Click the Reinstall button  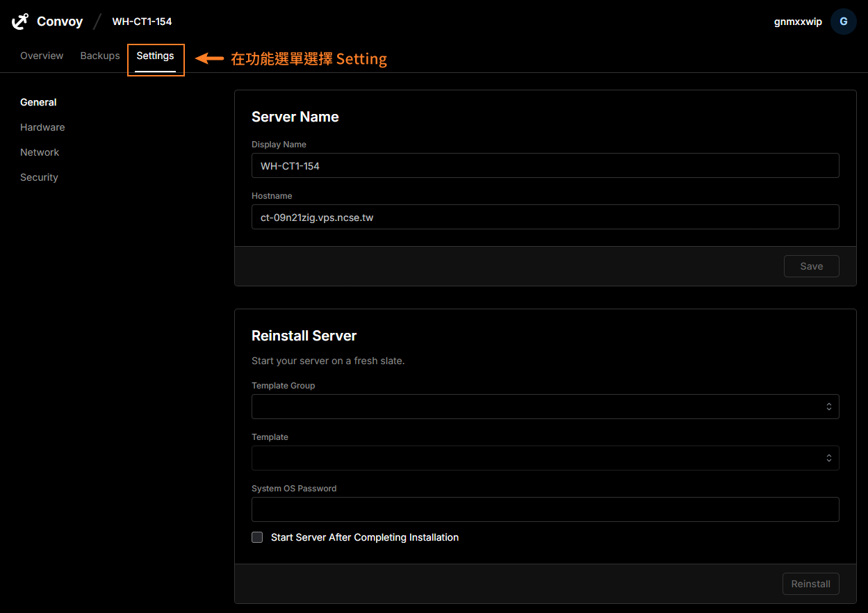point(810,584)
